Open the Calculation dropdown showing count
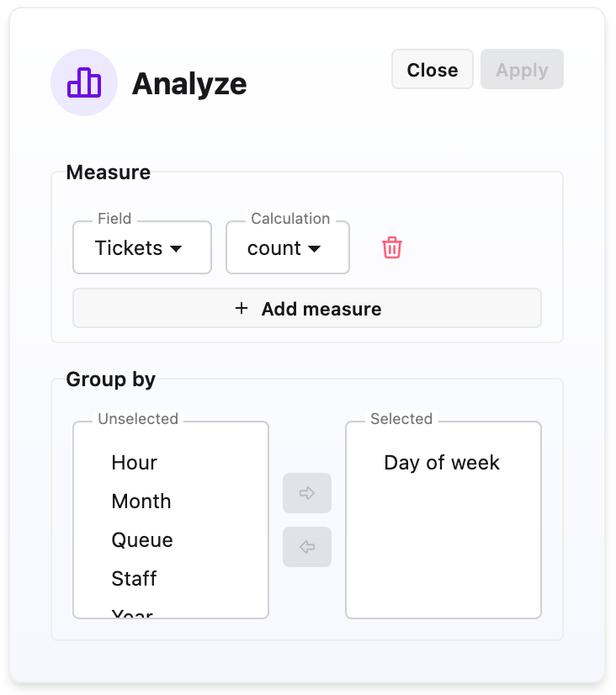The width and height of the screenshot is (616, 695). (x=288, y=247)
